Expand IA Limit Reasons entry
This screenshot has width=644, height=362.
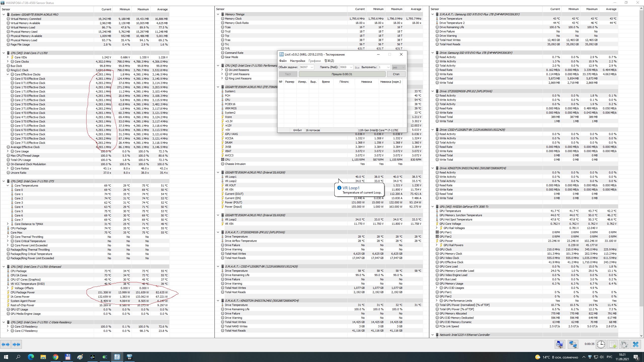(222, 70)
